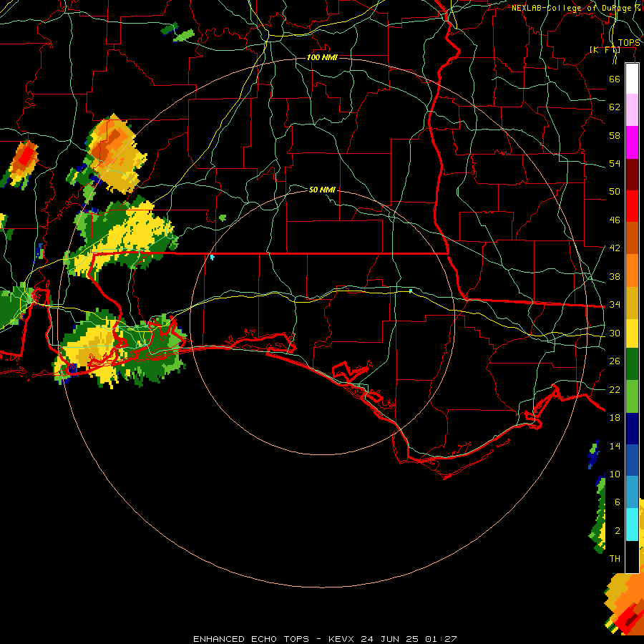Click the '10' legend value
Image resolution: width=644 pixels, height=644 pixels.
[615, 474]
